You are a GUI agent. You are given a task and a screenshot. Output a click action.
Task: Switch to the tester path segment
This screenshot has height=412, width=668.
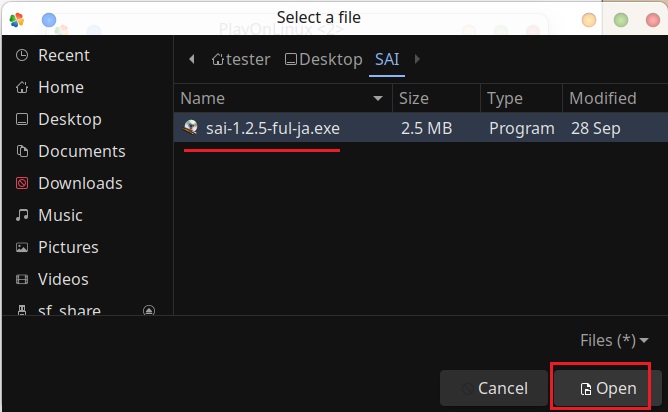[x=241, y=60]
